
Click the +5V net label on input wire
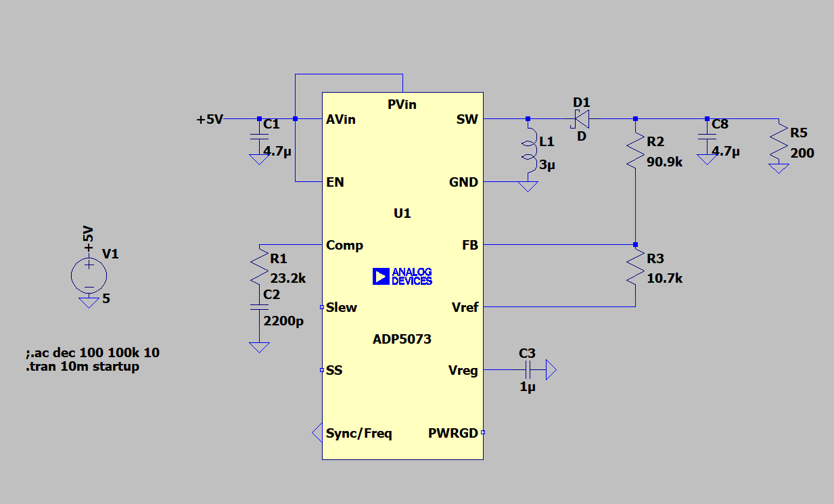pyautogui.click(x=210, y=120)
